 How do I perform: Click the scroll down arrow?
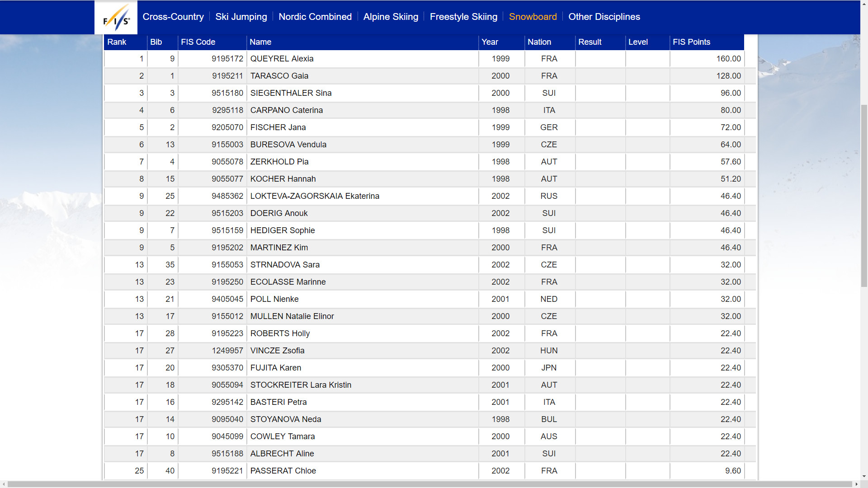point(864,476)
